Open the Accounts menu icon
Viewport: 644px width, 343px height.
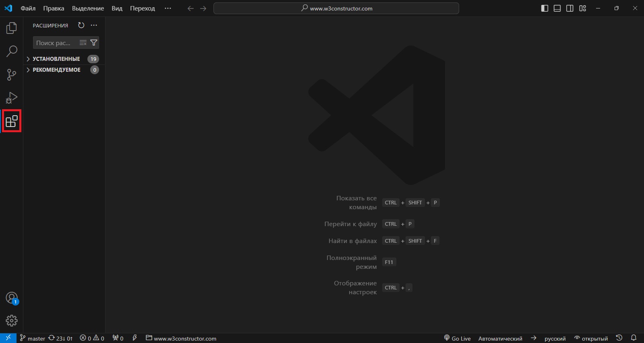[x=12, y=298]
